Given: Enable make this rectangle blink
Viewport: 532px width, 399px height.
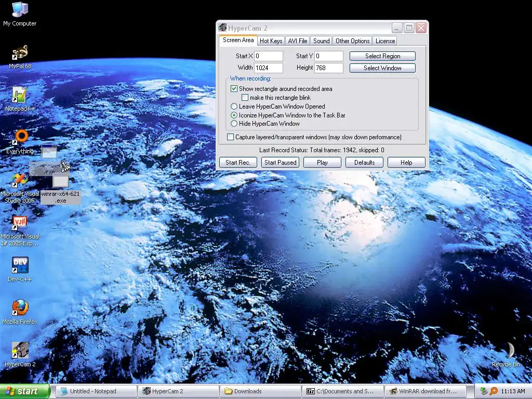Looking at the screenshot, I should [245, 98].
